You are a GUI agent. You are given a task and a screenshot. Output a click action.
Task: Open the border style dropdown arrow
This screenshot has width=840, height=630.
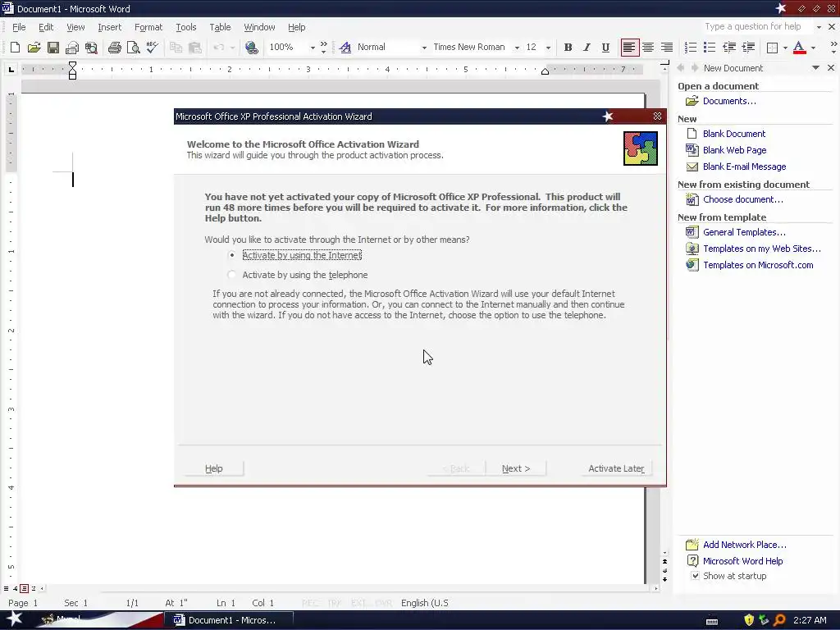pyautogui.click(x=785, y=48)
